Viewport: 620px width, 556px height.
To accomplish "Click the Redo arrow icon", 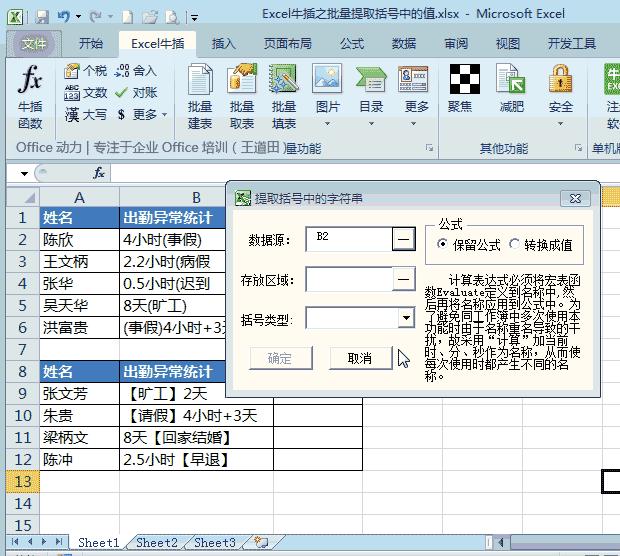I will tap(96, 17).
